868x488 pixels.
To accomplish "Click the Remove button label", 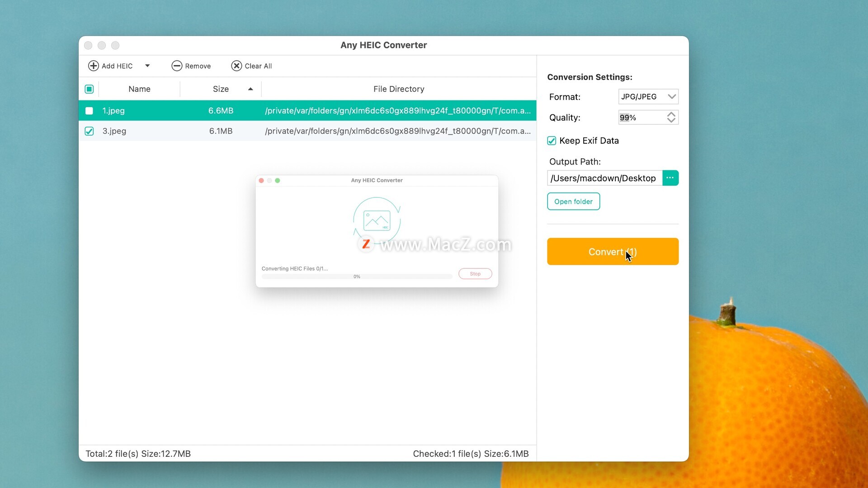I will pos(198,66).
